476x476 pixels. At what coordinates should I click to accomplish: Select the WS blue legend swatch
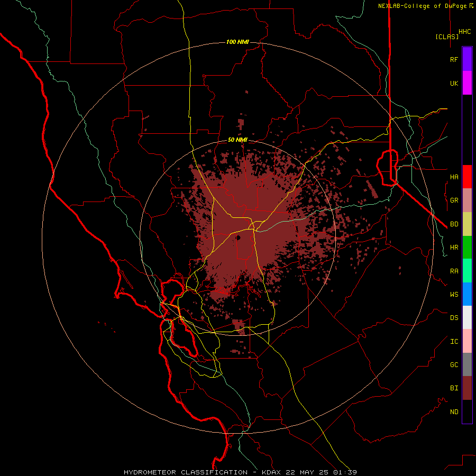pyautogui.click(x=467, y=294)
